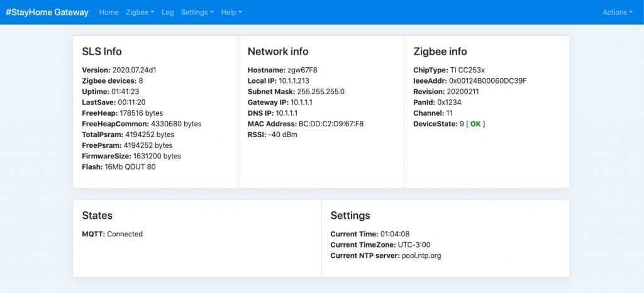Screen dimensions: 644x293
Task: Click the IeeeAddr value text
Action: pyautogui.click(x=487, y=81)
